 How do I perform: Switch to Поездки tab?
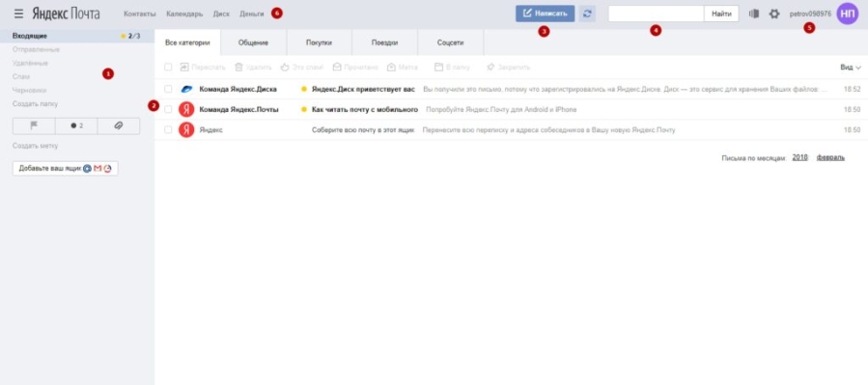(x=384, y=42)
